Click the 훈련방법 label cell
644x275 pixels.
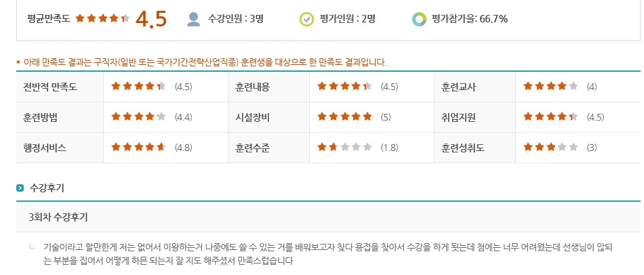60,117
